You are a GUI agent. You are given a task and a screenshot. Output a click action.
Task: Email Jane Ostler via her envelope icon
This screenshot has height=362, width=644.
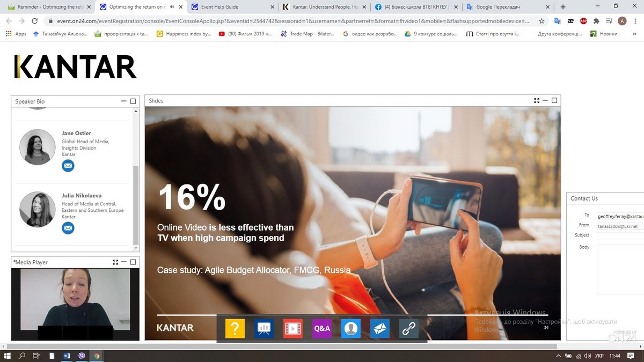[x=68, y=166]
